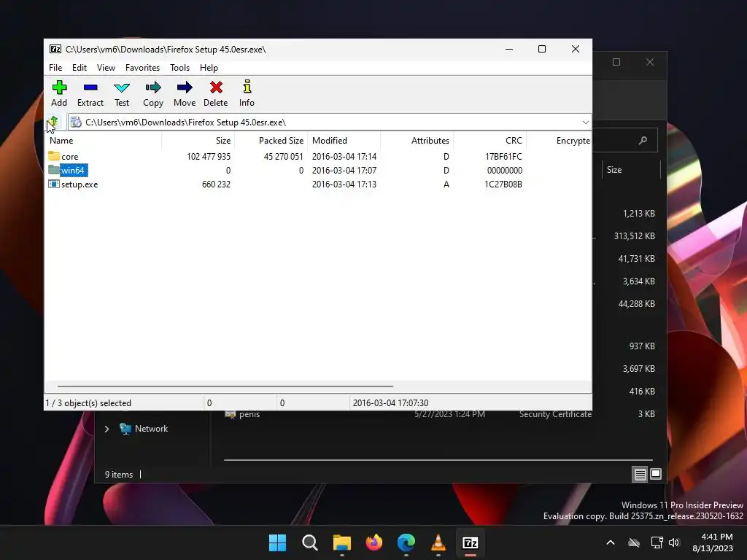Click Explorer's horizontal scrollbar
Image resolution: width=747 pixels, height=560 pixels.
tap(438, 460)
